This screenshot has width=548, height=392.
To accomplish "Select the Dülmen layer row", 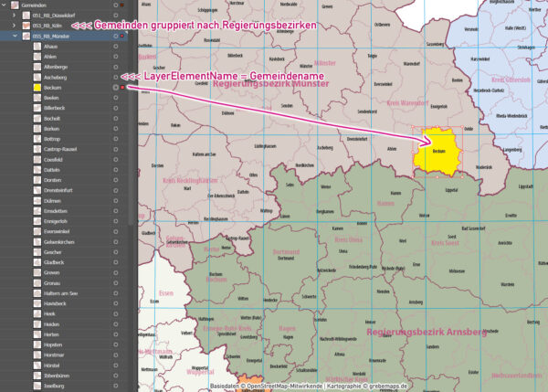I will coord(64,201).
